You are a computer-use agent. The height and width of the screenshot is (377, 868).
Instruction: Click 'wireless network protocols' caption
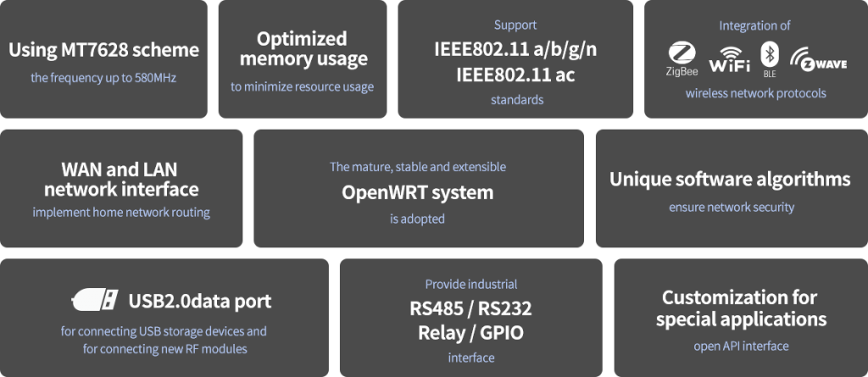click(x=755, y=93)
